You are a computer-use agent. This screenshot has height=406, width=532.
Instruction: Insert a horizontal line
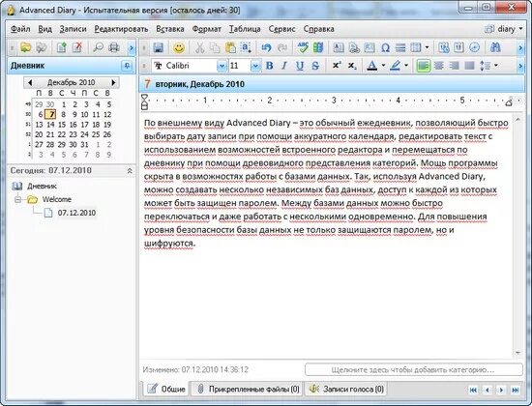[x=400, y=47]
